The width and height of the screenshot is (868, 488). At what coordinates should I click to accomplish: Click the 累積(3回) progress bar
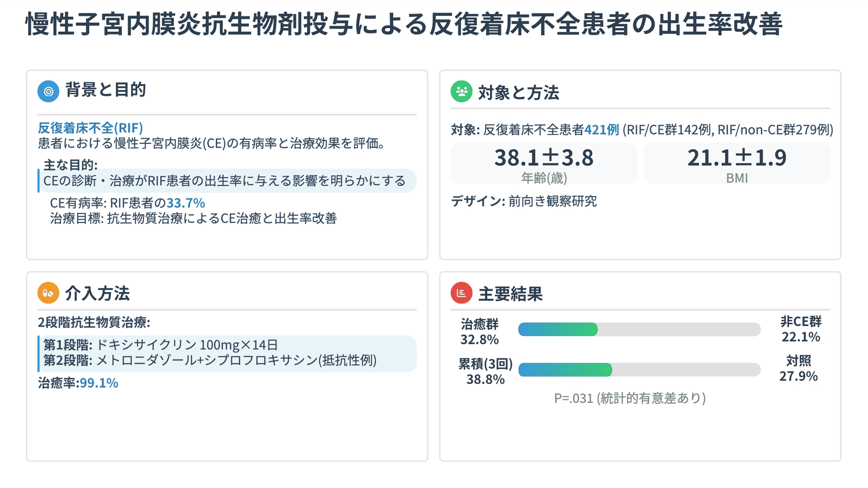point(639,369)
